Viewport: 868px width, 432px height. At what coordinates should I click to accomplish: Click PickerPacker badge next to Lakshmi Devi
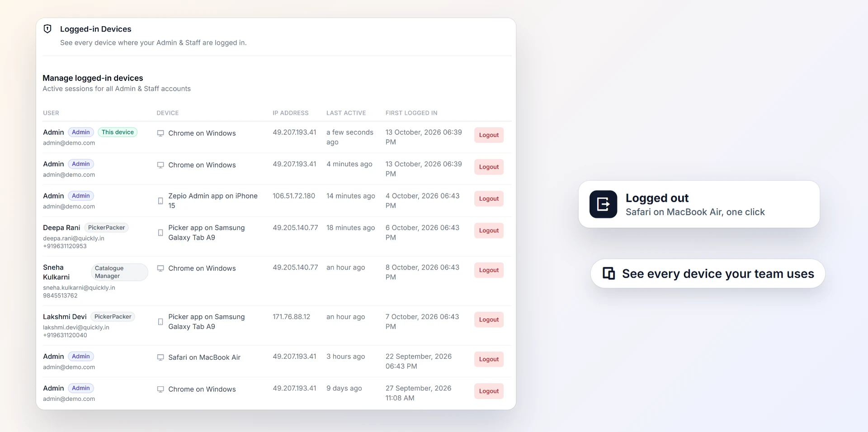[x=113, y=317]
